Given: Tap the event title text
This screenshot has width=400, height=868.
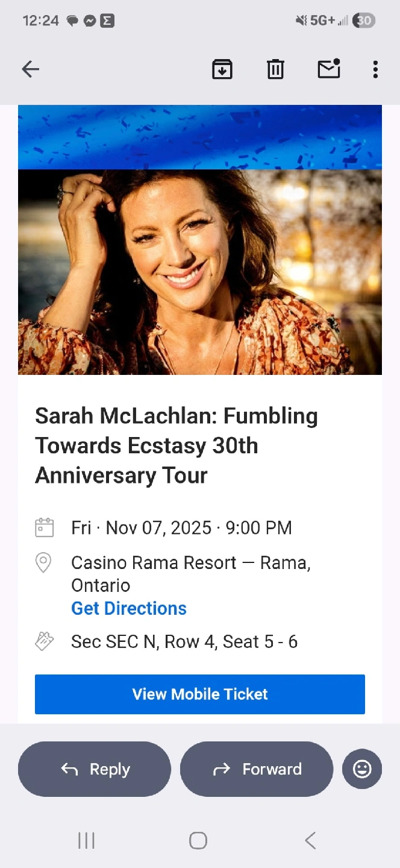Looking at the screenshot, I should tap(177, 445).
